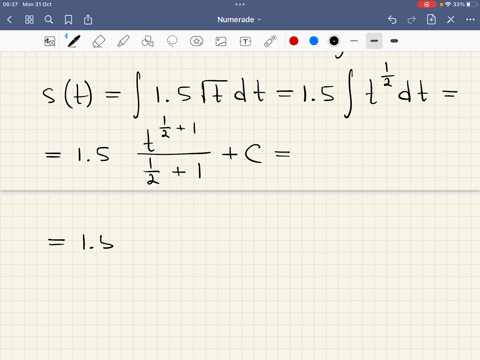The width and height of the screenshot is (480, 360).
Task: Choose the red pen color
Action: pyautogui.click(x=294, y=41)
